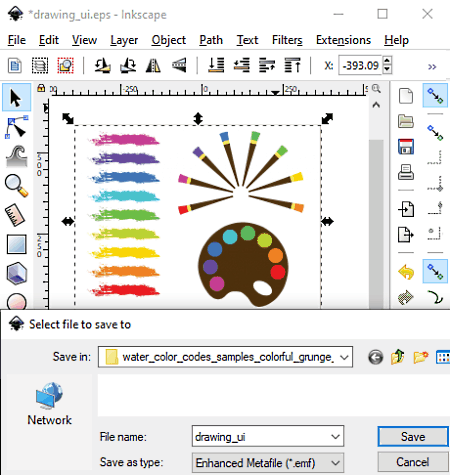Toggle snap nodes, paths and handles
Screen dimensions: 450x475
tap(435, 271)
